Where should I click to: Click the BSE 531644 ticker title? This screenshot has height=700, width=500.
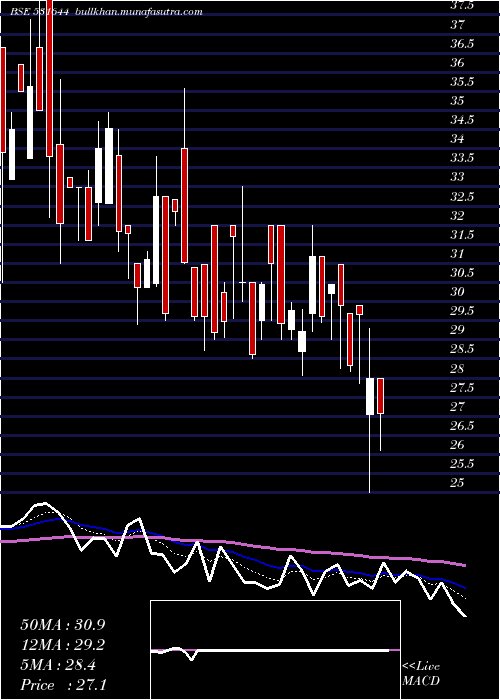click(x=41, y=12)
